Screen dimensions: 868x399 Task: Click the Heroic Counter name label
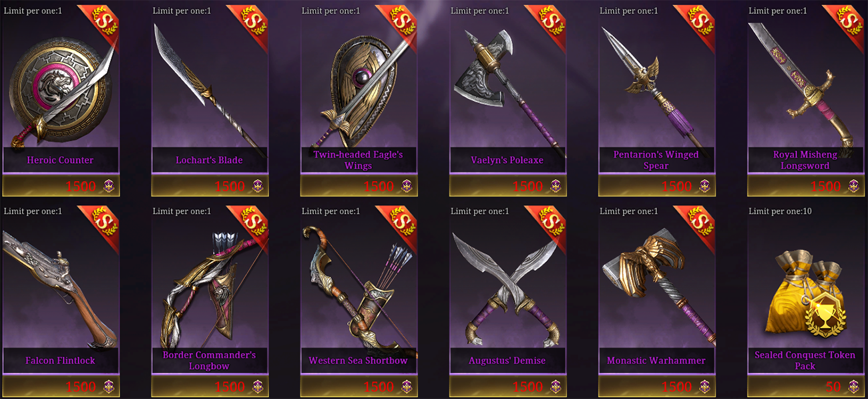(60, 160)
